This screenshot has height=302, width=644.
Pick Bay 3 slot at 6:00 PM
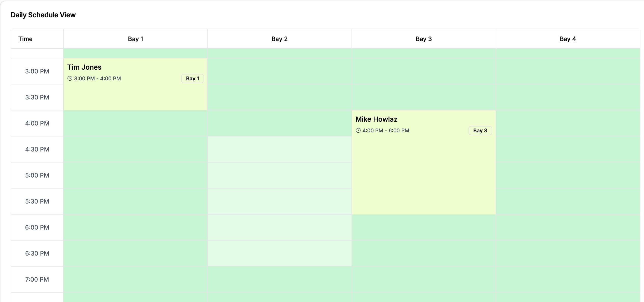[424, 228]
